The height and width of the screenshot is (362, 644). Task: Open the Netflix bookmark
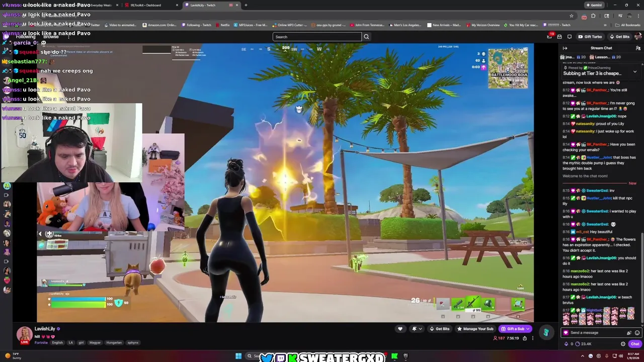coord(222,25)
